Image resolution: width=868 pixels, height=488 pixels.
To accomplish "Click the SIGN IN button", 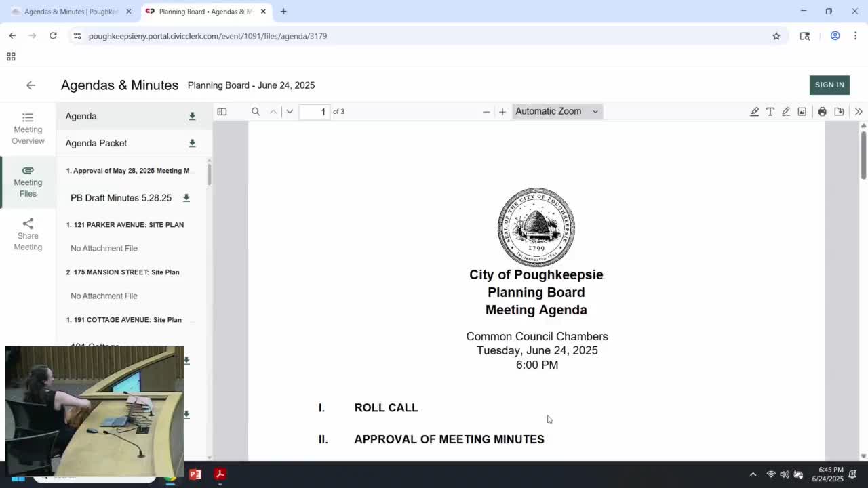I will (x=829, y=85).
